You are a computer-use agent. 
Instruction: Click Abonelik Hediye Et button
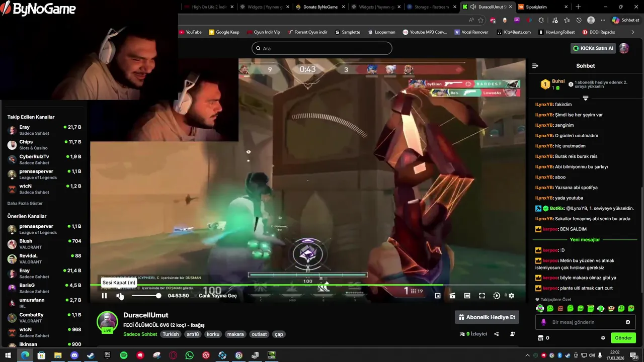[487, 317]
